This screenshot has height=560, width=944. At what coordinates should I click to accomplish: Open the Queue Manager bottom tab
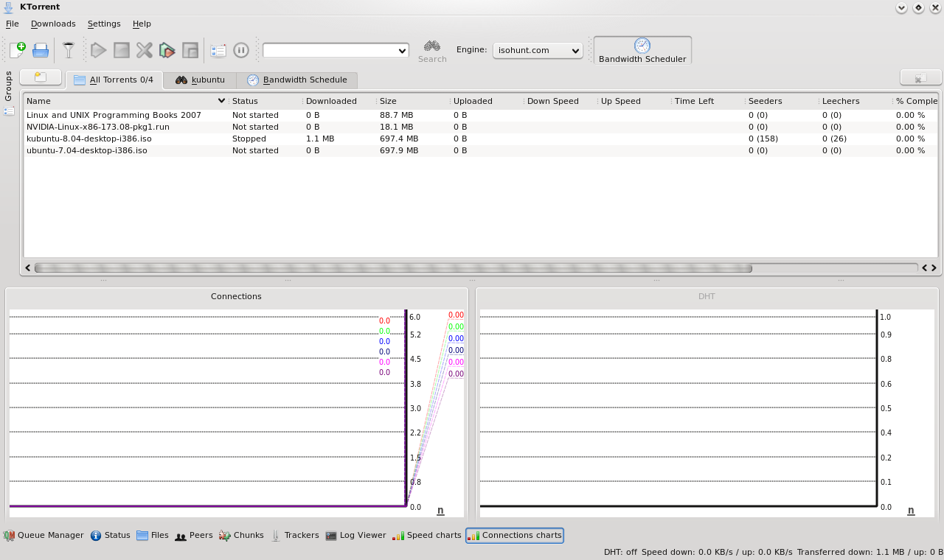tap(44, 536)
